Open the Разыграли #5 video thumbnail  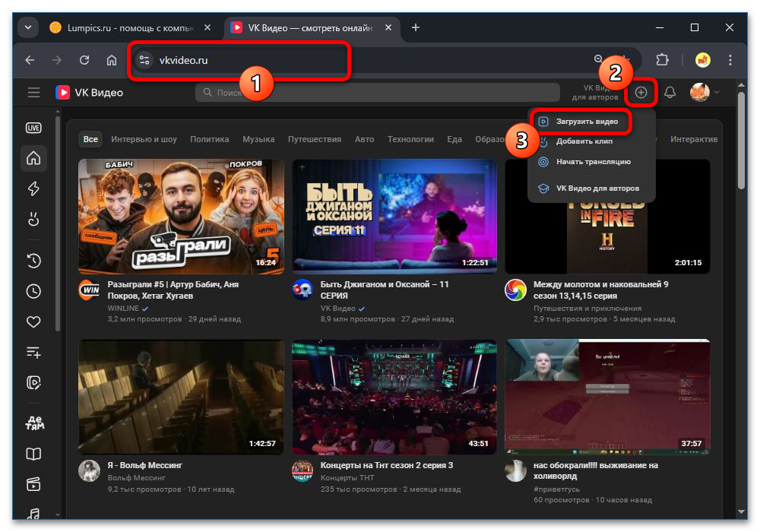181,217
